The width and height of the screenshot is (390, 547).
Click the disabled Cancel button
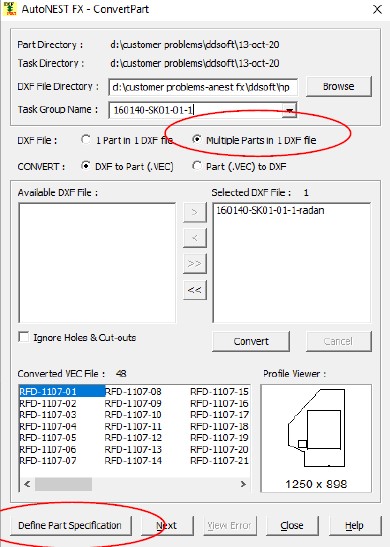[338, 341]
